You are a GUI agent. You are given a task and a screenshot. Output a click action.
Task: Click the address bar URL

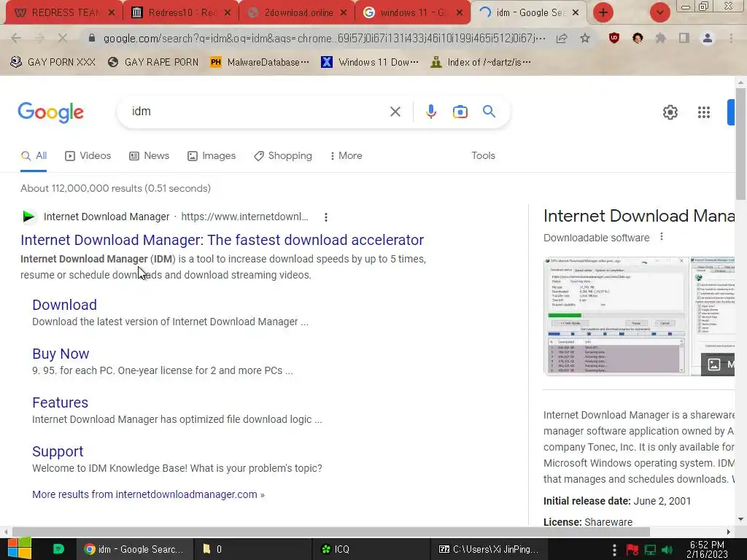click(x=324, y=38)
